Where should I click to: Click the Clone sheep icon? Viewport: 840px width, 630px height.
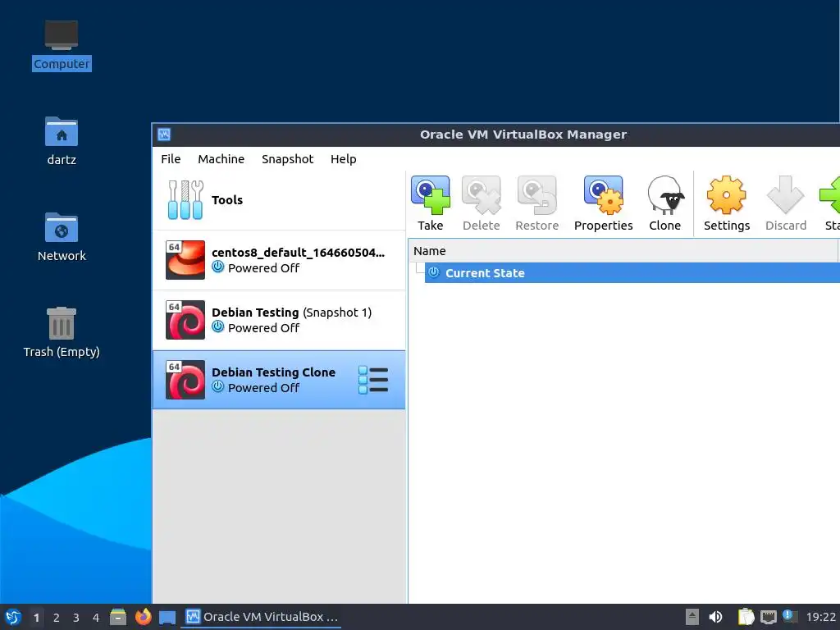tap(664, 195)
